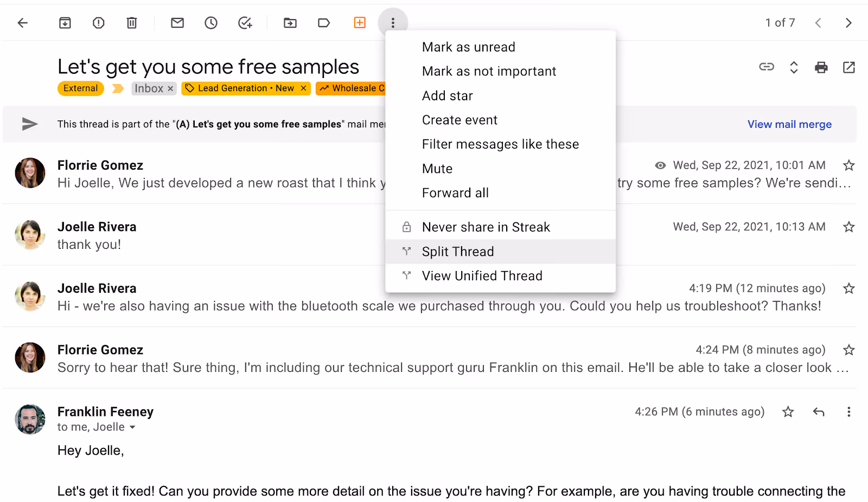Go back to inbox with the back arrow
Viewport: 868px width, 502px height.
pyautogui.click(x=23, y=23)
